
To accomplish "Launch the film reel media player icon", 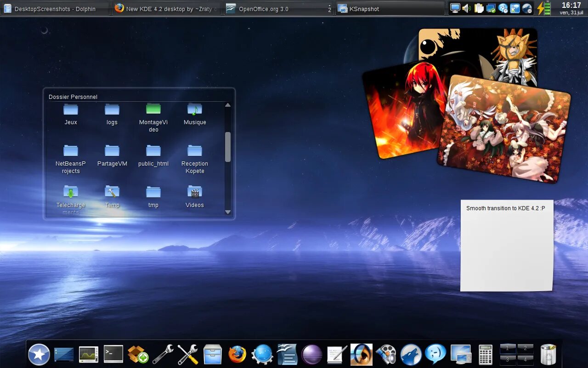I will tap(386, 355).
